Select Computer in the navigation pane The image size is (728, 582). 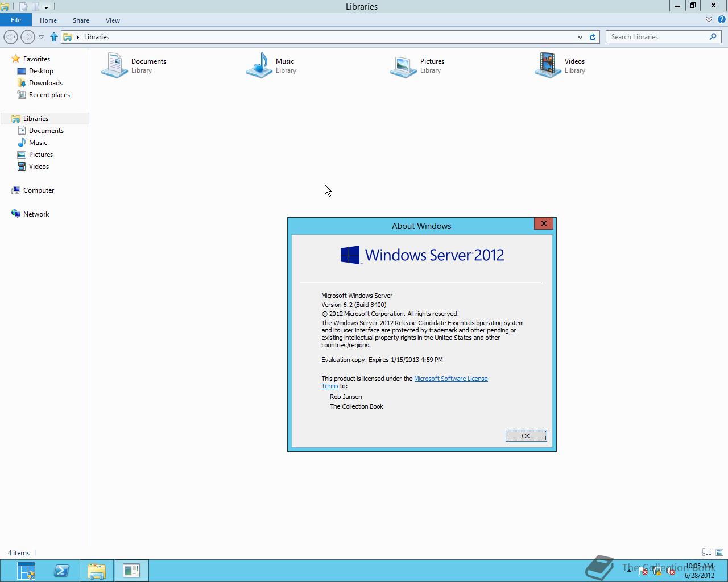[x=39, y=190]
